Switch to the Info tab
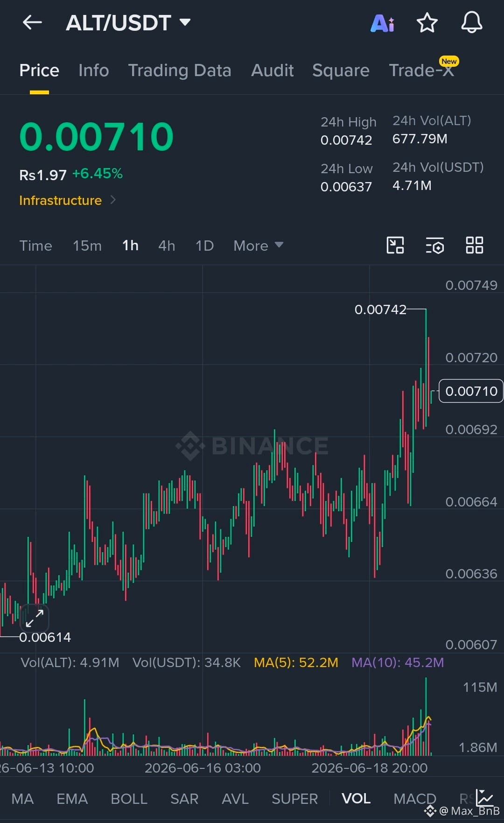Viewport: 504px width, 823px height. (94, 70)
